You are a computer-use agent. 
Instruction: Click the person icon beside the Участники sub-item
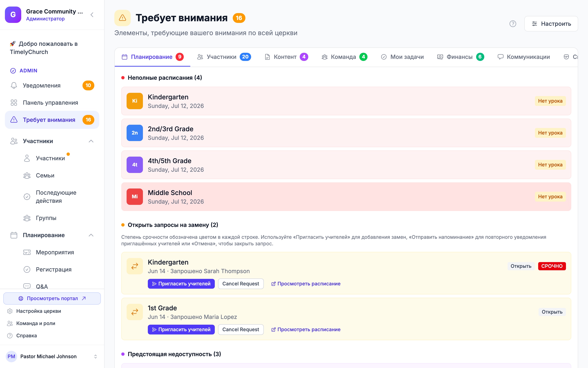coord(27,158)
